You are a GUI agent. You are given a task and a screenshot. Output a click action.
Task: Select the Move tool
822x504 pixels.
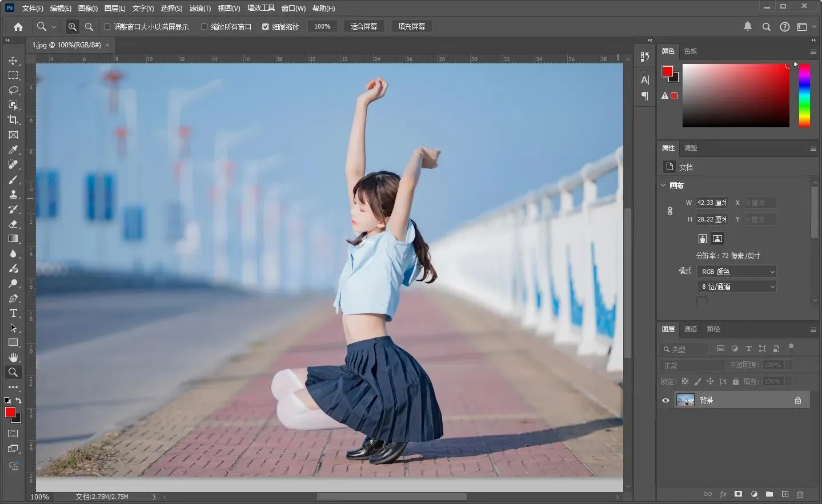click(x=13, y=61)
